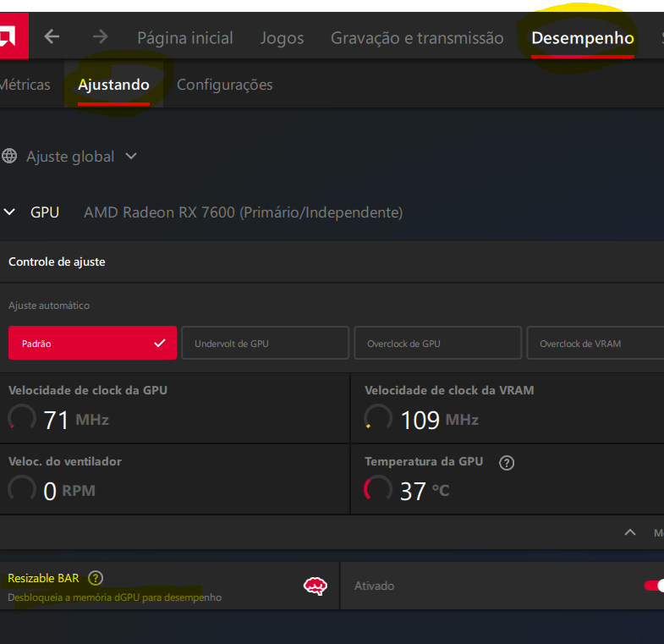The width and height of the screenshot is (664, 644).
Task: Click the fan speed RPM gauge
Action: pos(22,489)
